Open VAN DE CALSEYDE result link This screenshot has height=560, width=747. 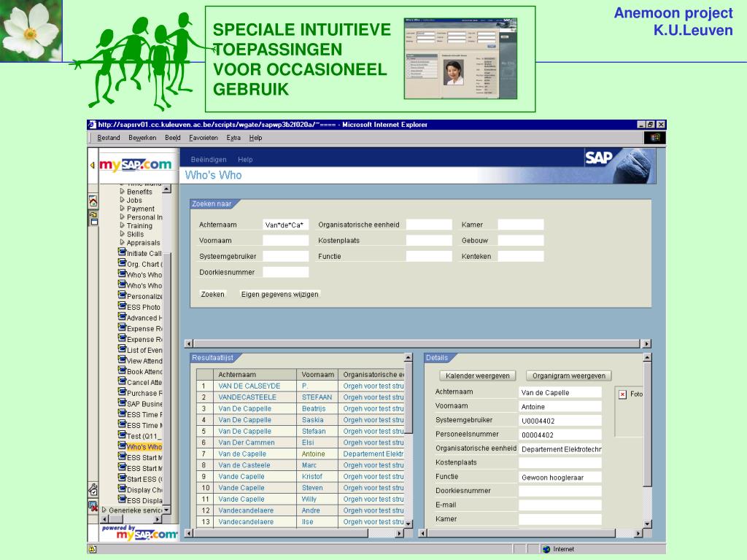pos(249,386)
